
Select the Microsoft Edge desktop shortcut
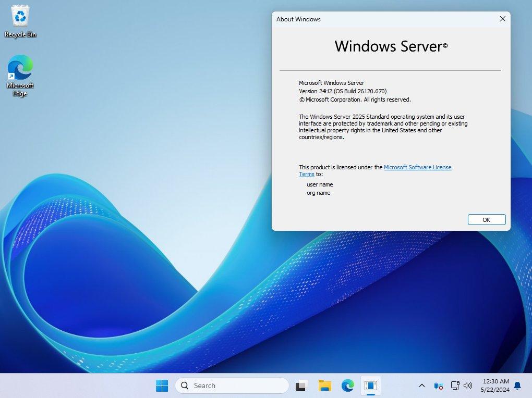point(20,76)
